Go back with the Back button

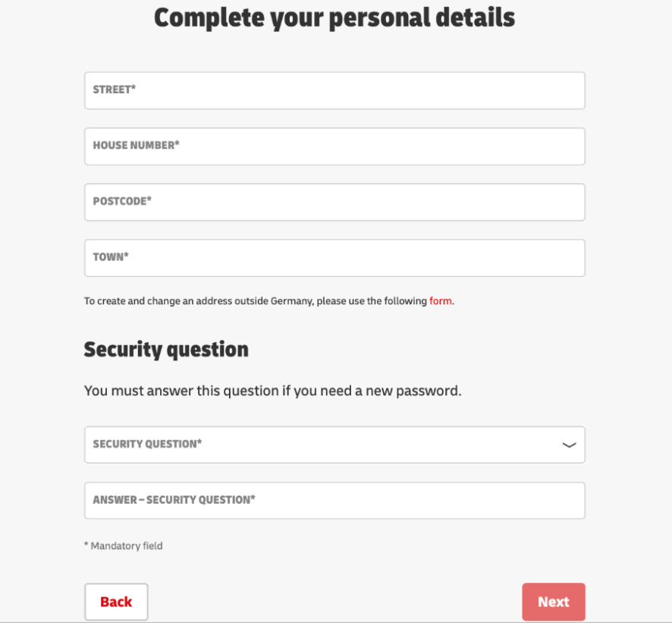point(116,602)
